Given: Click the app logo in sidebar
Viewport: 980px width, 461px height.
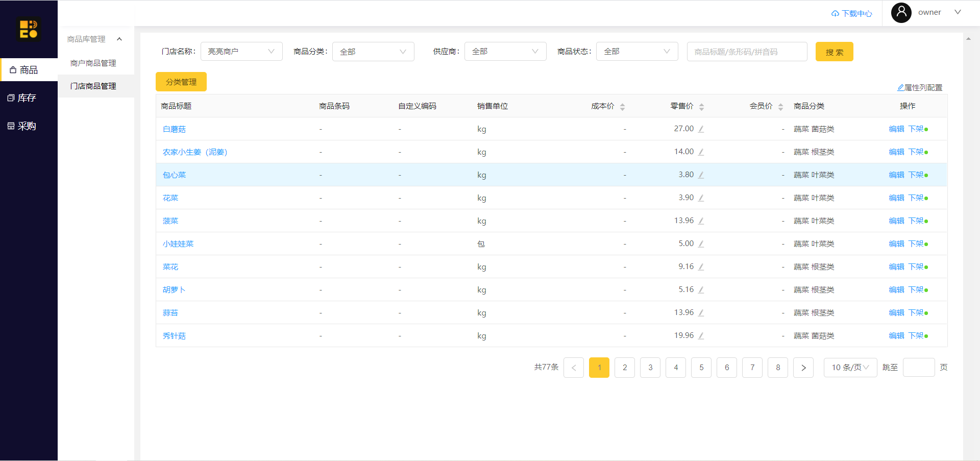Looking at the screenshot, I should (29, 29).
